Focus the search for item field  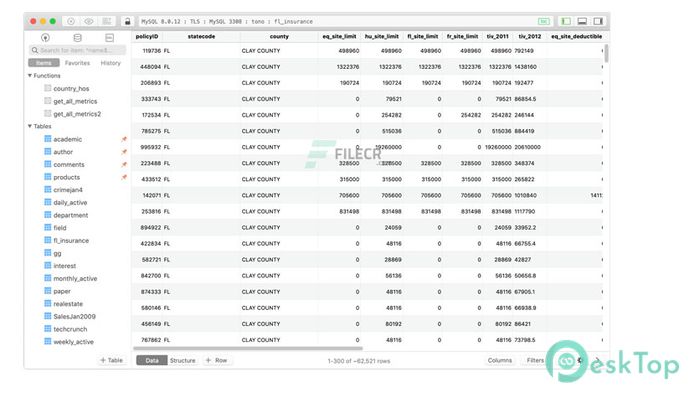coord(78,50)
